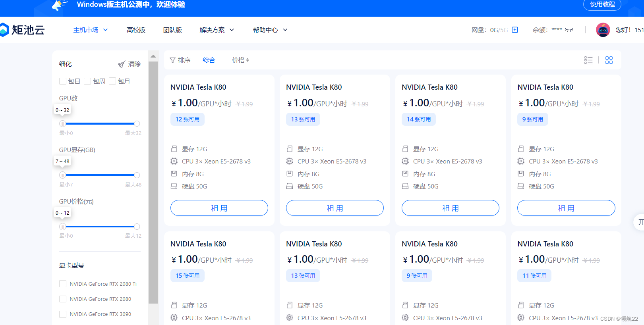Open the 高校版 page
This screenshot has width=644, height=325.
point(136,30)
